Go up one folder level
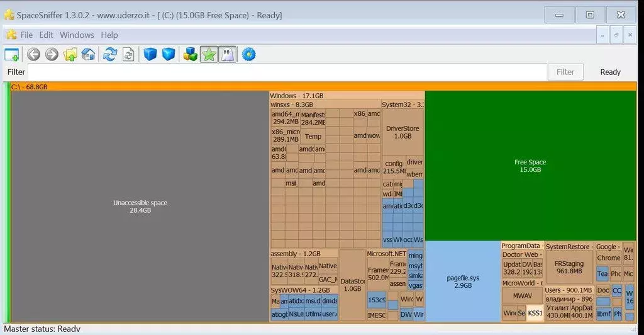Screen dimensions: 644x335 coord(70,54)
